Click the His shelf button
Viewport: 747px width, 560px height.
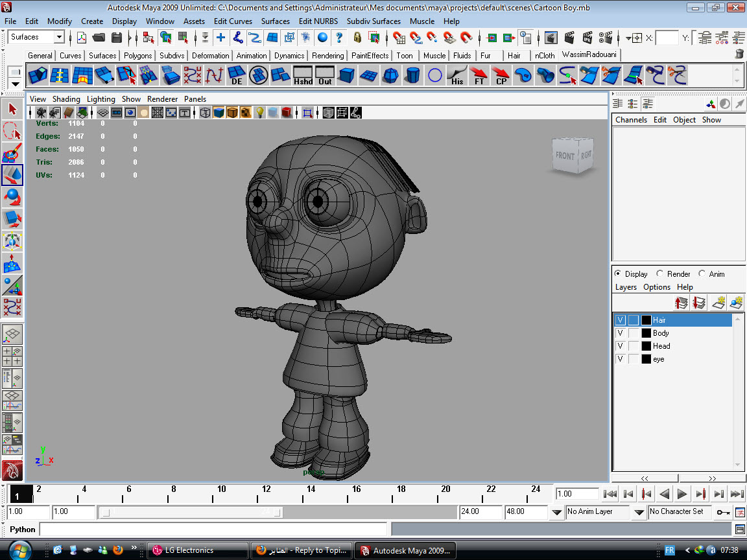coord(457,76)
